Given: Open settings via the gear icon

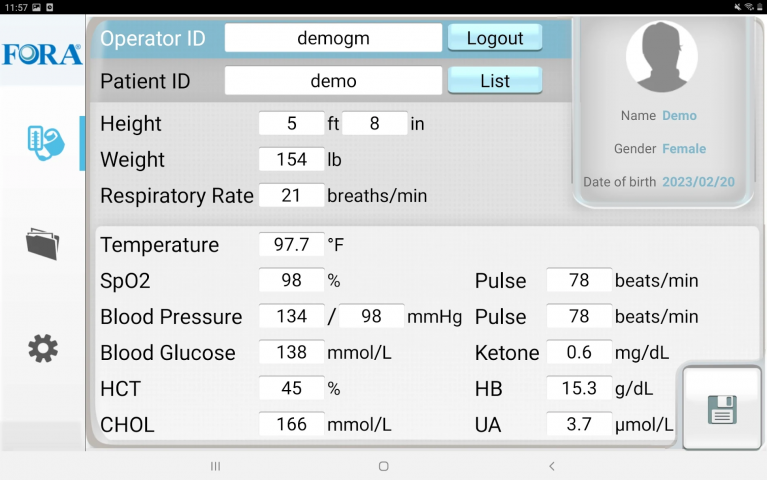Looking at the screenshot, I should coord(42,348).
